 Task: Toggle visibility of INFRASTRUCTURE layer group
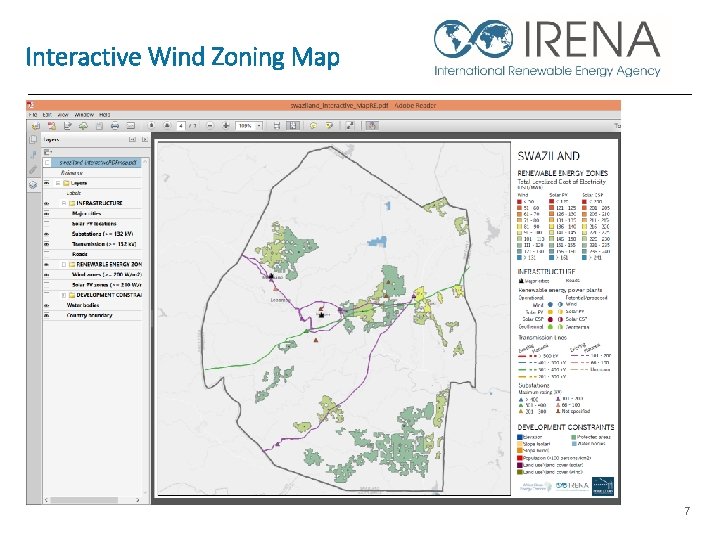point(47,203)
